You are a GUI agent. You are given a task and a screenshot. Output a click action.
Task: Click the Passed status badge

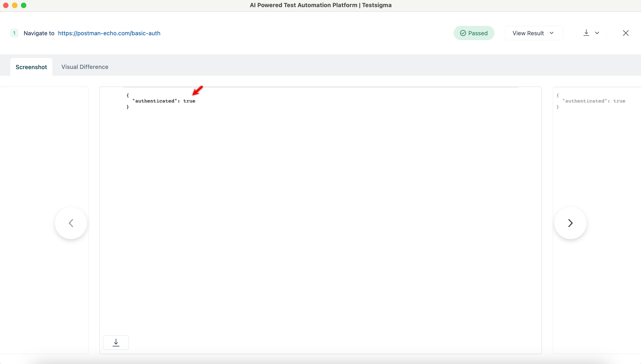[474, 33]
